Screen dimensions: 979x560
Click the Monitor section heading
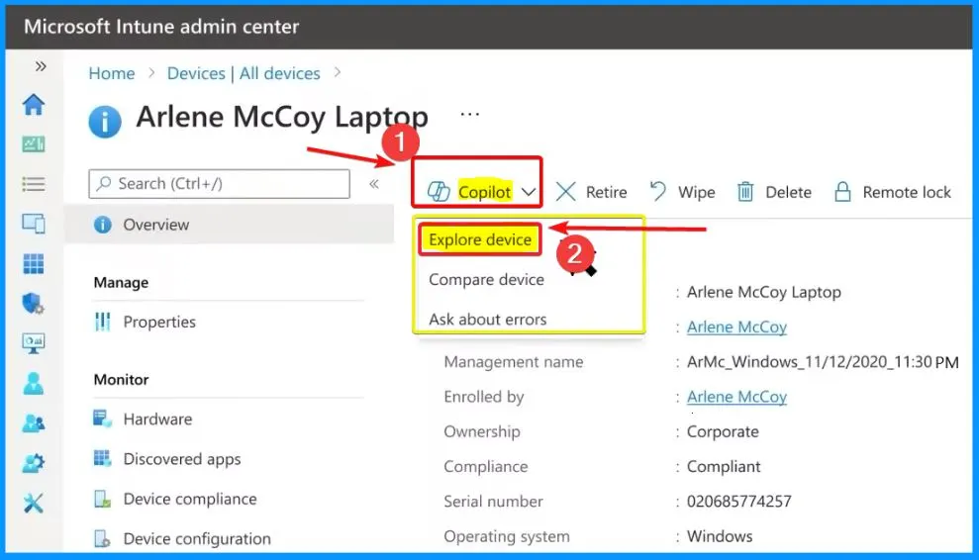(x=121, y=380)
